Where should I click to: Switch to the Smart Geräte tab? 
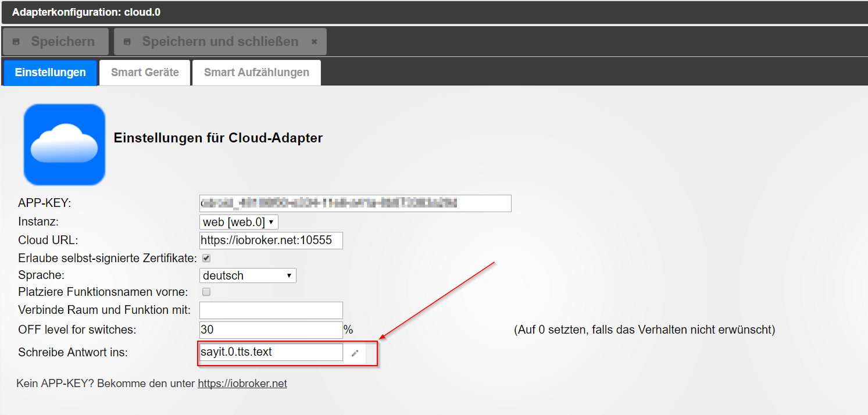pyautogui.click(x=145, y=73)
